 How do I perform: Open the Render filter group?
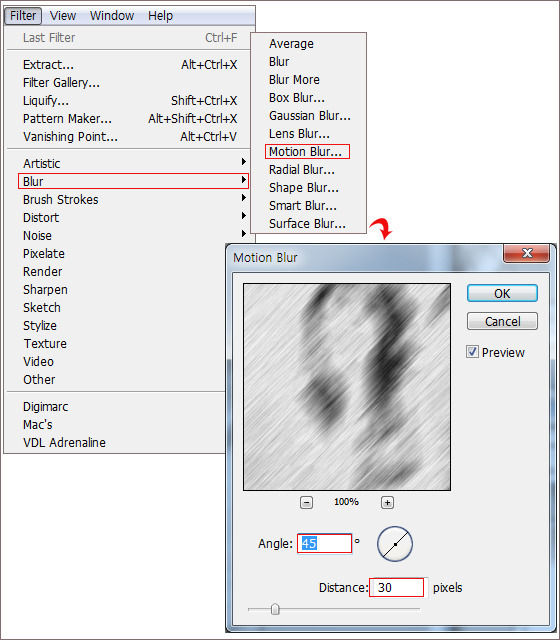click(x=42, y=271)
